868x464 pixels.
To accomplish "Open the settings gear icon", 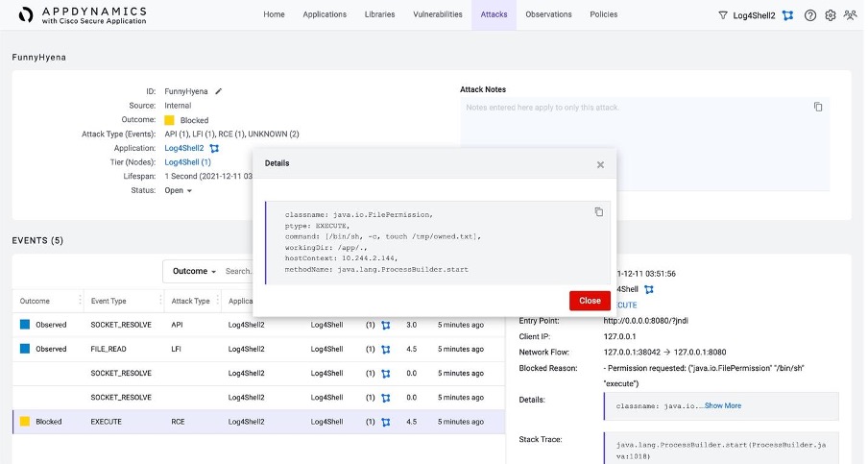I will click(831, 15).
